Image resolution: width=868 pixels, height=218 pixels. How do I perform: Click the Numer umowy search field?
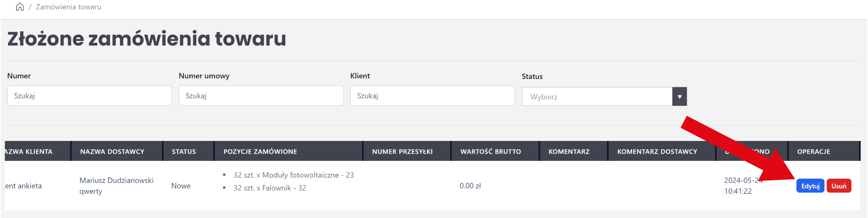click(261, 96)
